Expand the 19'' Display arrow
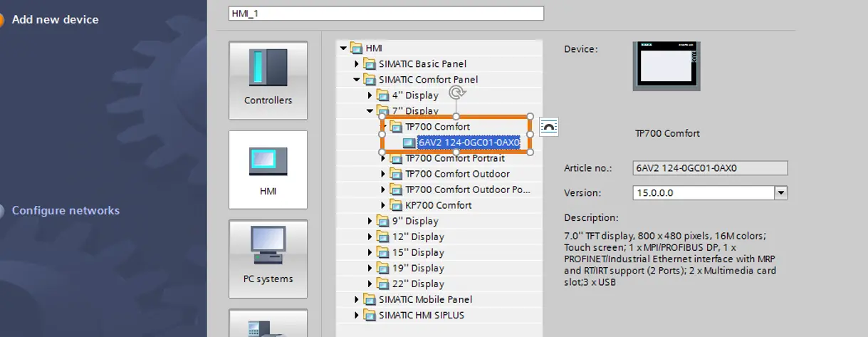Viewport: 868px width, 337px height. 370,268
